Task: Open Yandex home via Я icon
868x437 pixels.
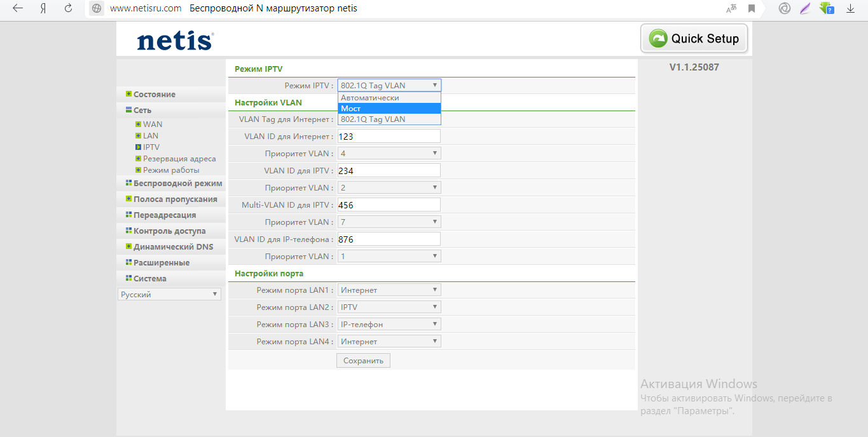Action: pyautogui.click(x=43, y=8)
